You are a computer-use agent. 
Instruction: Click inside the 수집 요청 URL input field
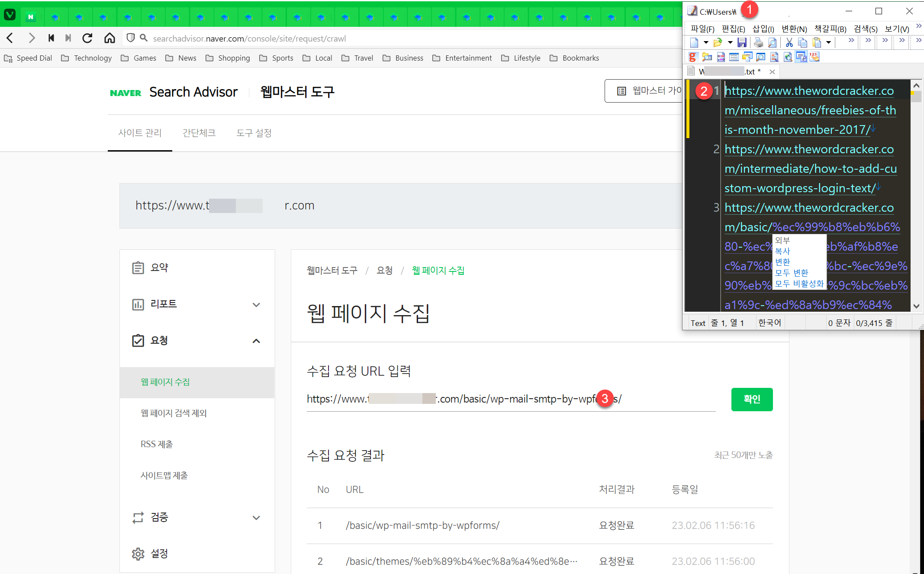(476, 399)
